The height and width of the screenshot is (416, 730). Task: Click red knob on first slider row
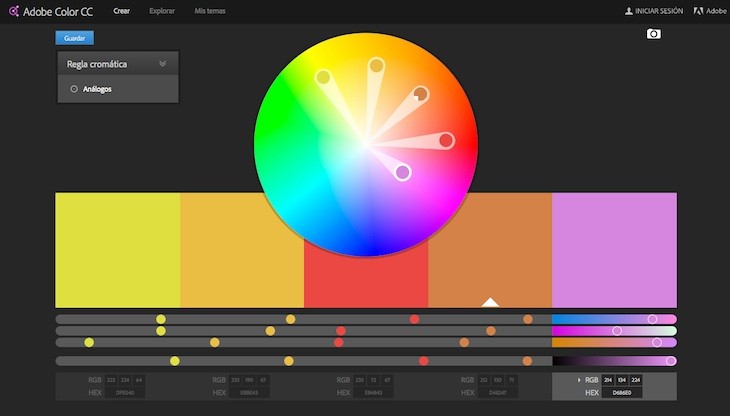coord(414,319)
